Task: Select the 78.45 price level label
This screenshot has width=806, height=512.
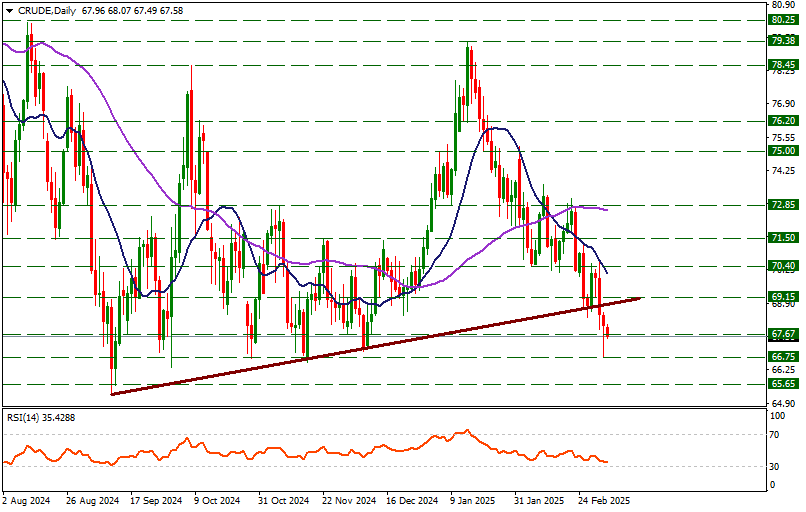Action: (x=784, y=65)
